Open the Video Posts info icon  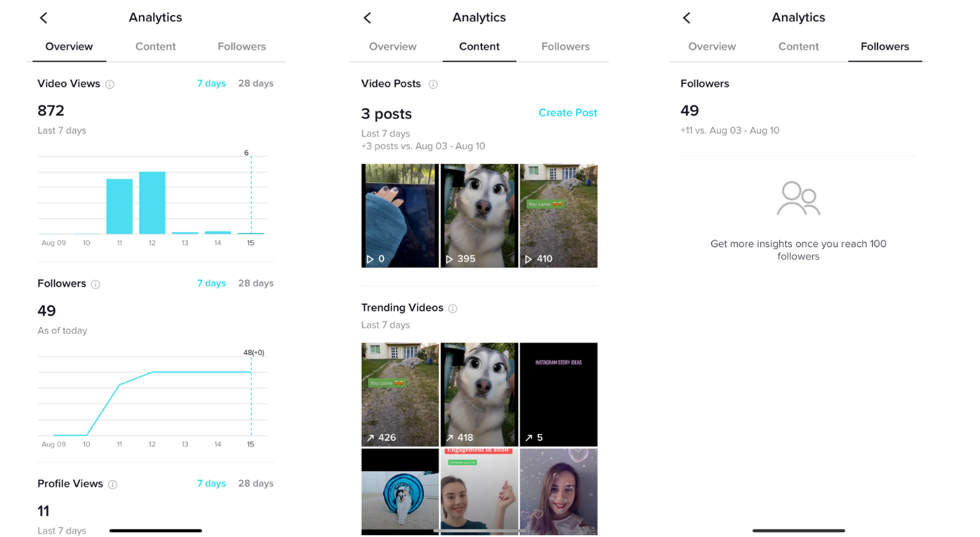coord(433,84)
